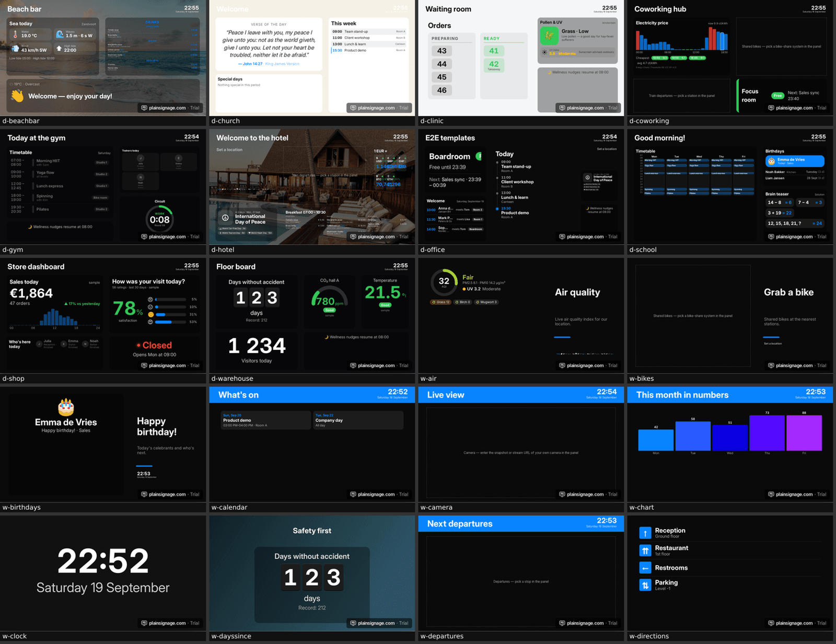Click the up arrow icon beside Reception

coord(645,533)
